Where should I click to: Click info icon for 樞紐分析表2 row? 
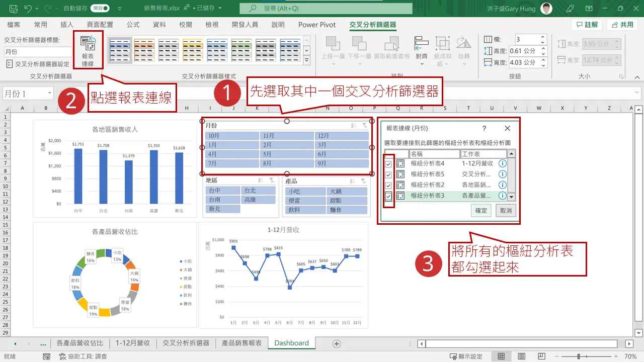[502, 185]
